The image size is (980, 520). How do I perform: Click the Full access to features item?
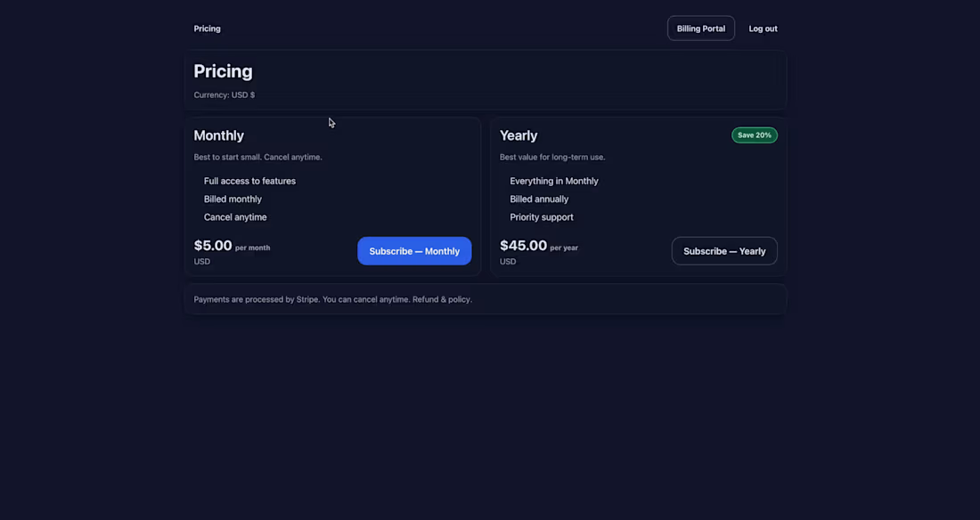tap(249, 181)
